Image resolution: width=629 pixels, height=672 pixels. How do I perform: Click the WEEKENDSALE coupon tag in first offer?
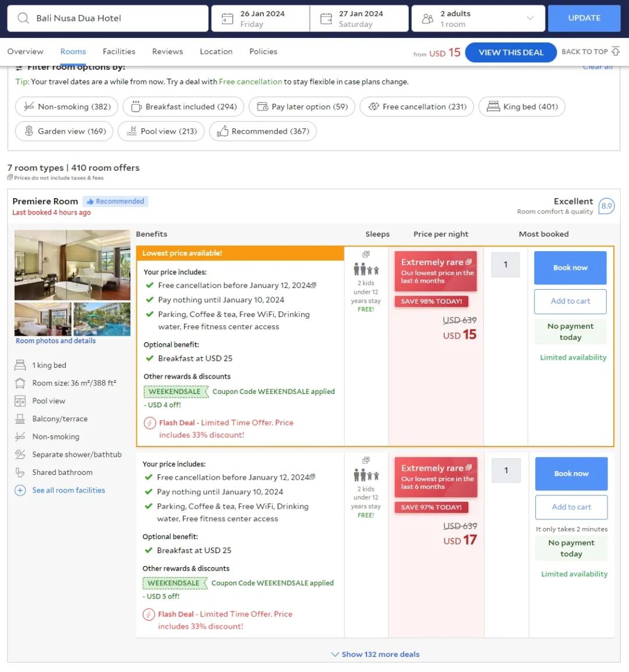tap(175, 392)
